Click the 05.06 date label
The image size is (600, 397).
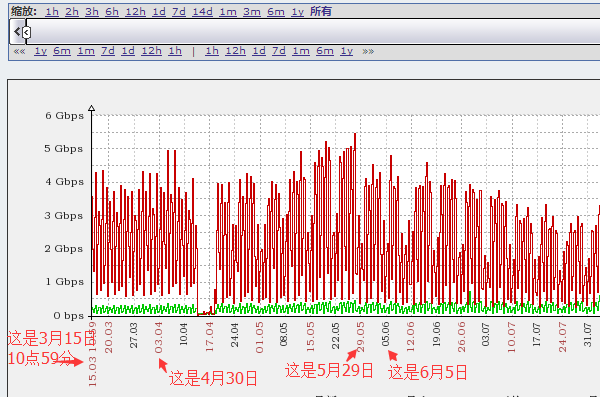click(x=385, y=335)
